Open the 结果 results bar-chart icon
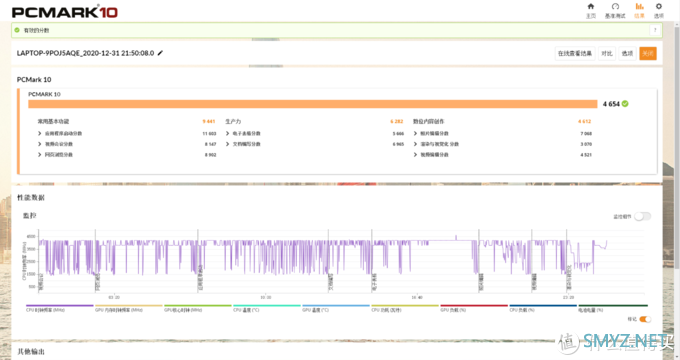Screen dimensions: 680x360 (640, 6)
